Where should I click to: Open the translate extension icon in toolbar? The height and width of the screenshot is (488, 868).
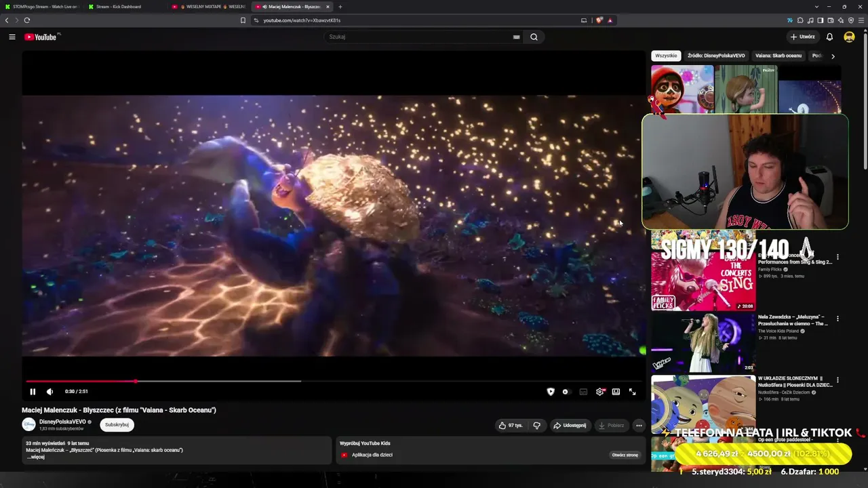pos(790,20)
